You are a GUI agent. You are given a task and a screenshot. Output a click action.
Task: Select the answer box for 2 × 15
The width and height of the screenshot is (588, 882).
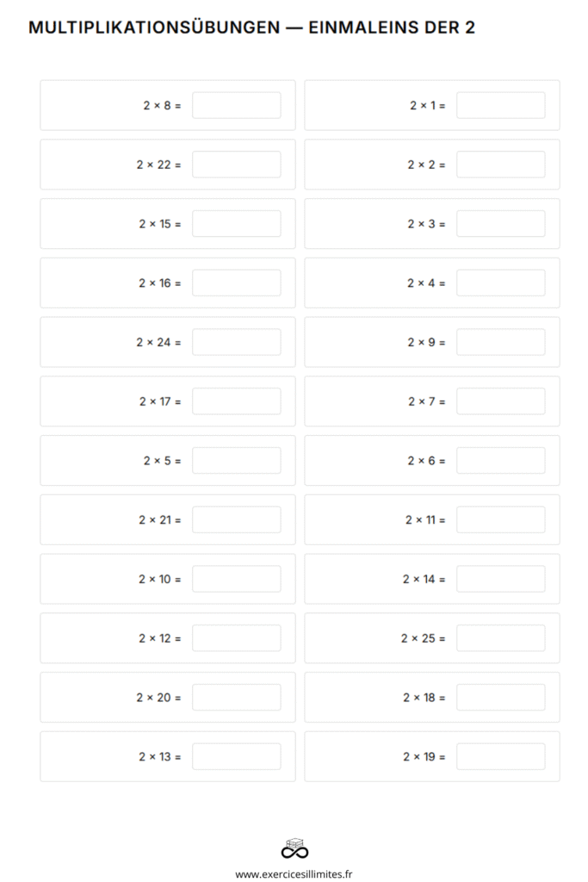tap(236, 224)
